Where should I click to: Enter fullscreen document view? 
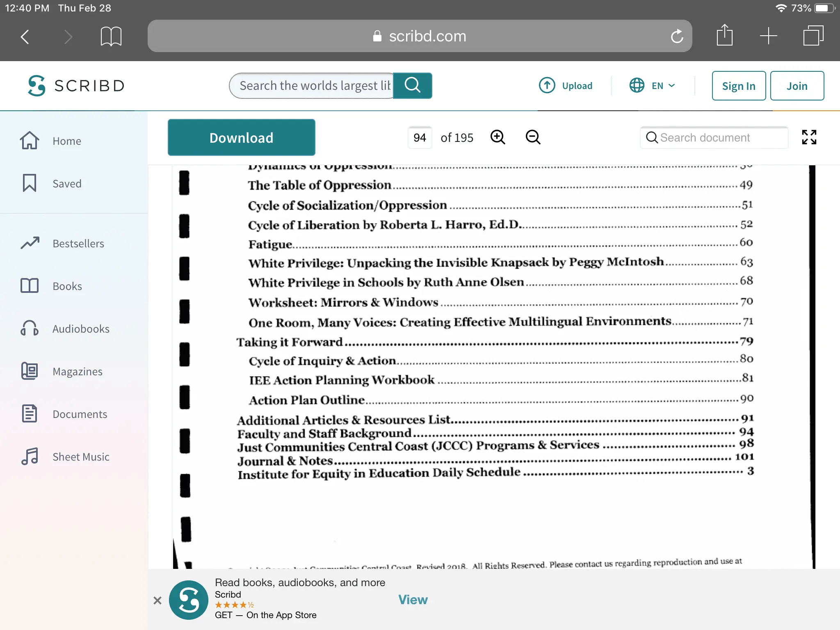pos(809,137)
